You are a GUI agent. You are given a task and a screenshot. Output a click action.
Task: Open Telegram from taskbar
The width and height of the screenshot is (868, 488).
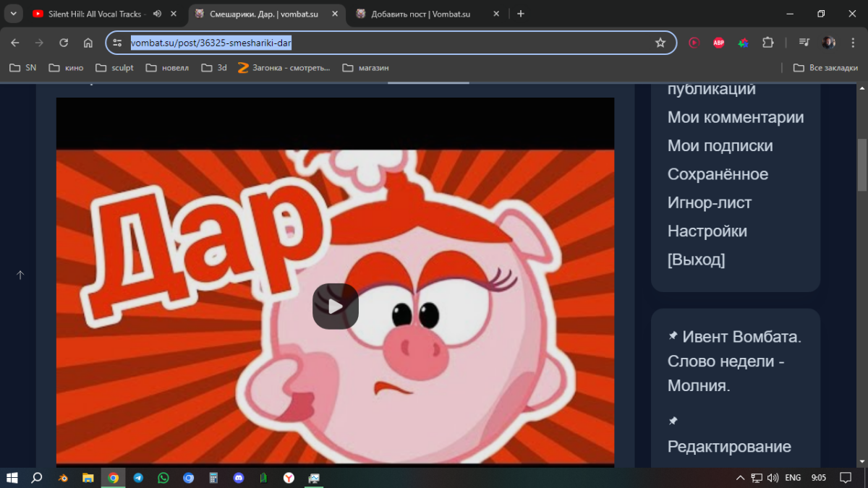pyautogui.click(x=138, y=478)
